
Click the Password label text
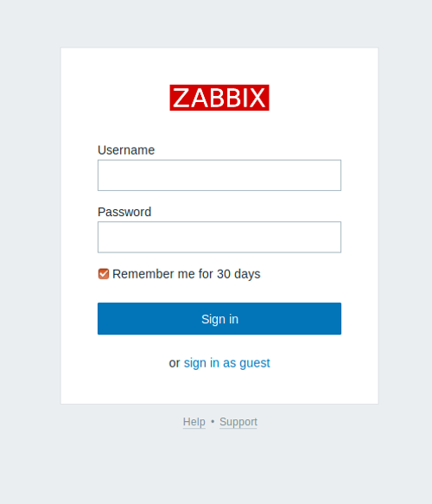click(x=124, y=212)
